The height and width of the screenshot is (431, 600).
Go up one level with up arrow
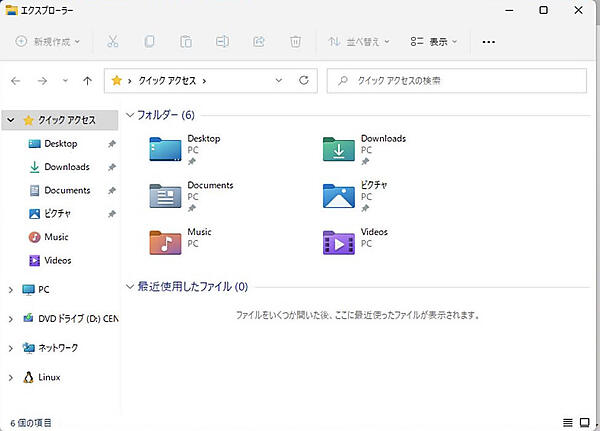click(x=88, y=80)
